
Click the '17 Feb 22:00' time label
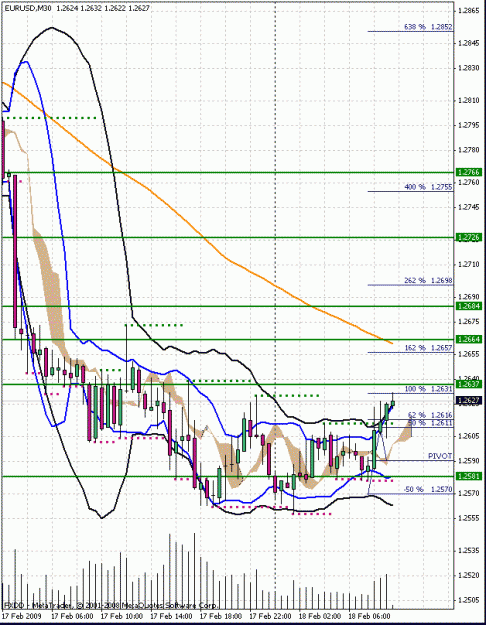click(270, 616)
